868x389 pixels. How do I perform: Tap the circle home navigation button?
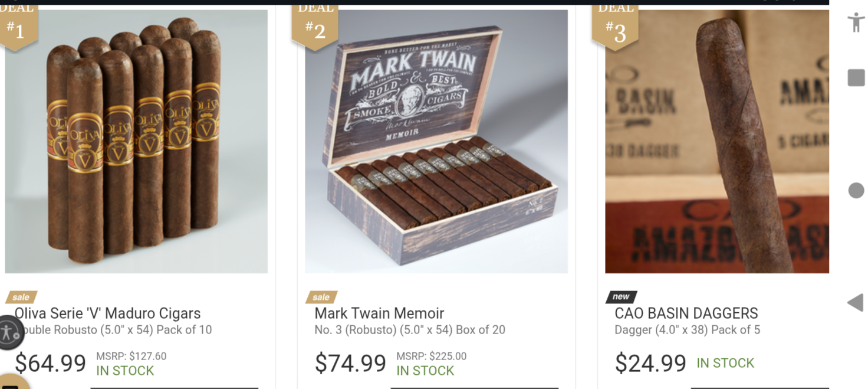coord(856,190)
